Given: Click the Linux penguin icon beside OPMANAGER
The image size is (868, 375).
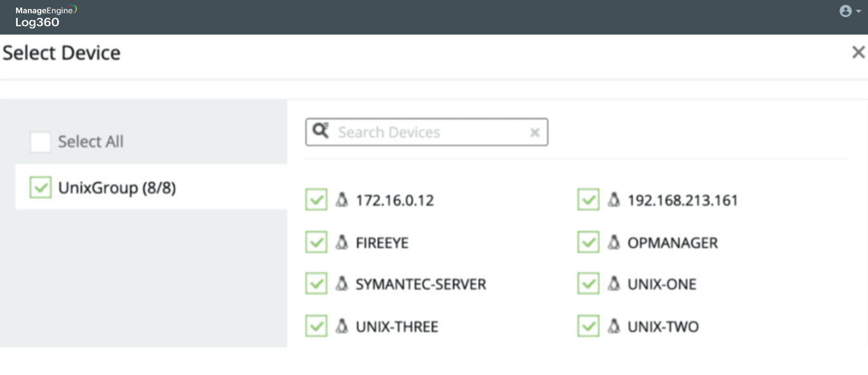Looking at the screenshot, I should pyautogui.click(x=613, y=242).
